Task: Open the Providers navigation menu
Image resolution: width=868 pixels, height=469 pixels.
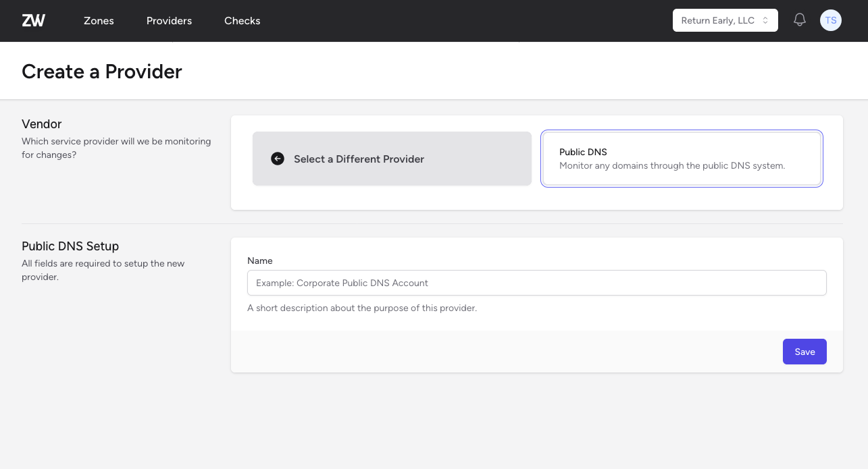Action: point(169,20)
